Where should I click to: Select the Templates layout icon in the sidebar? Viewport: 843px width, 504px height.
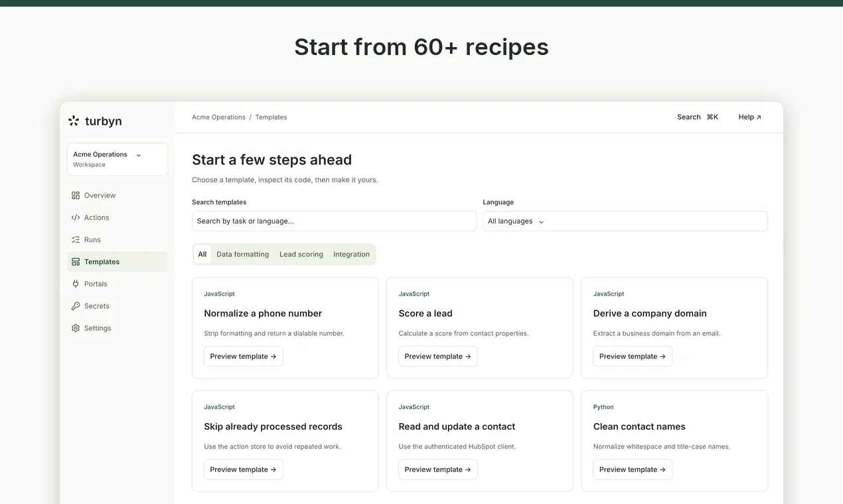coord(76,262)
